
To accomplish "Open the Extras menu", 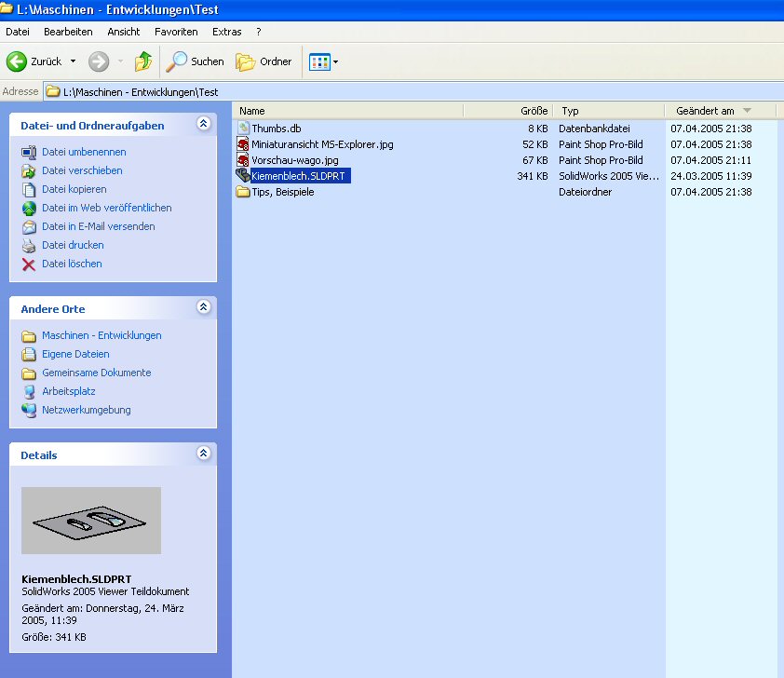I will point(226,32).
